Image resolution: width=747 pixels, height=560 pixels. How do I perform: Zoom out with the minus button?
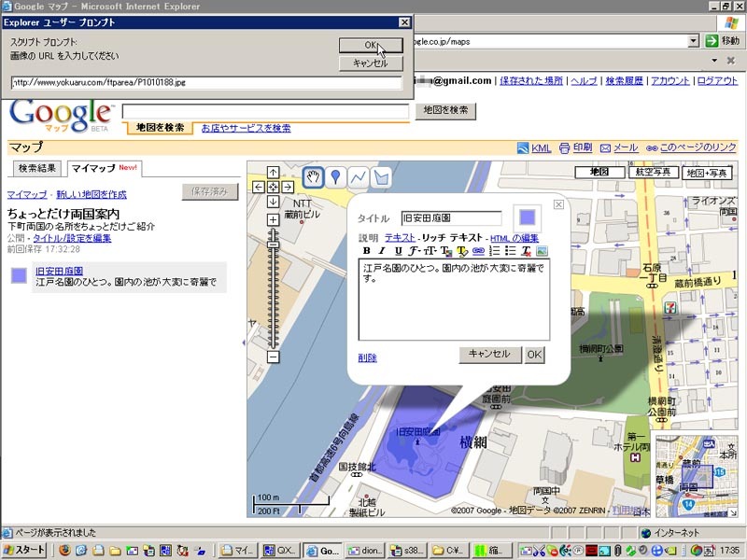pyautogui.click(x=273, y=357)
